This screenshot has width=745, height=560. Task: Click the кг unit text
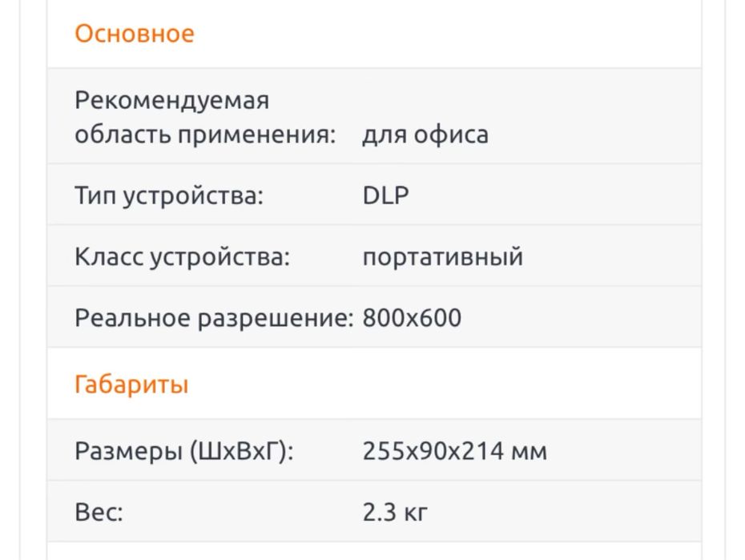417,512
